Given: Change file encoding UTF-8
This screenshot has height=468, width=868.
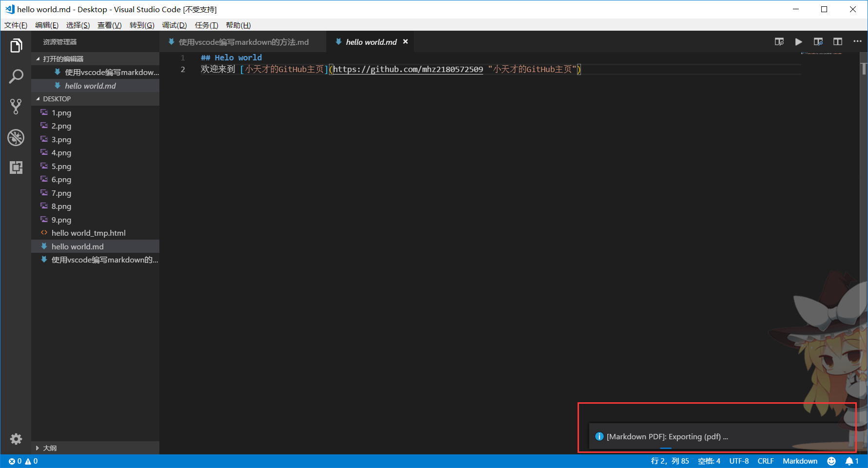Looking at the screenshot, I should click(x=739, y=461).
